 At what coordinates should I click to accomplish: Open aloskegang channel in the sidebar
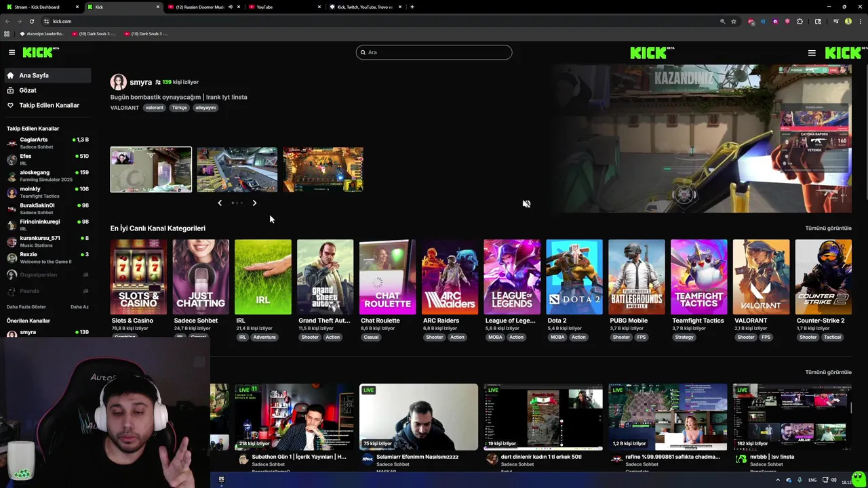pyautogui.click(x=47, y=176)
